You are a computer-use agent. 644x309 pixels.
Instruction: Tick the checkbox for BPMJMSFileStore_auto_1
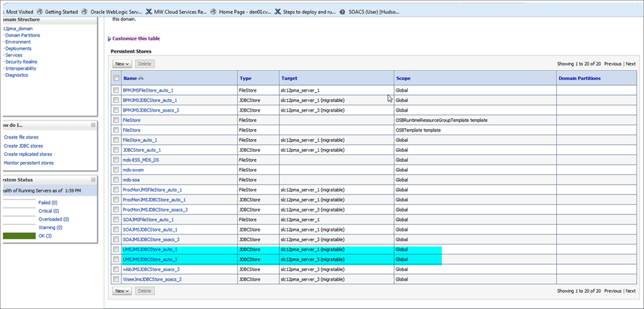pos(116,90)
